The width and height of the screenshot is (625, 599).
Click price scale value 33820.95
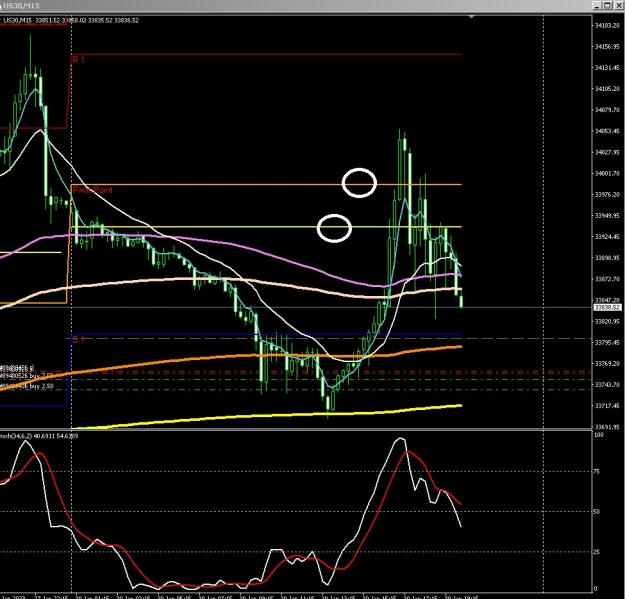(607, 321)
